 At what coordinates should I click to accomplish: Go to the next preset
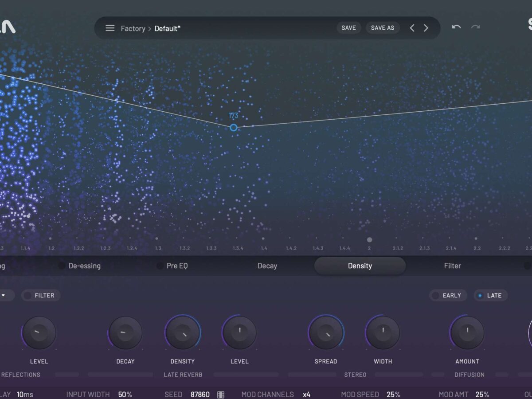[x=426, y=28]
